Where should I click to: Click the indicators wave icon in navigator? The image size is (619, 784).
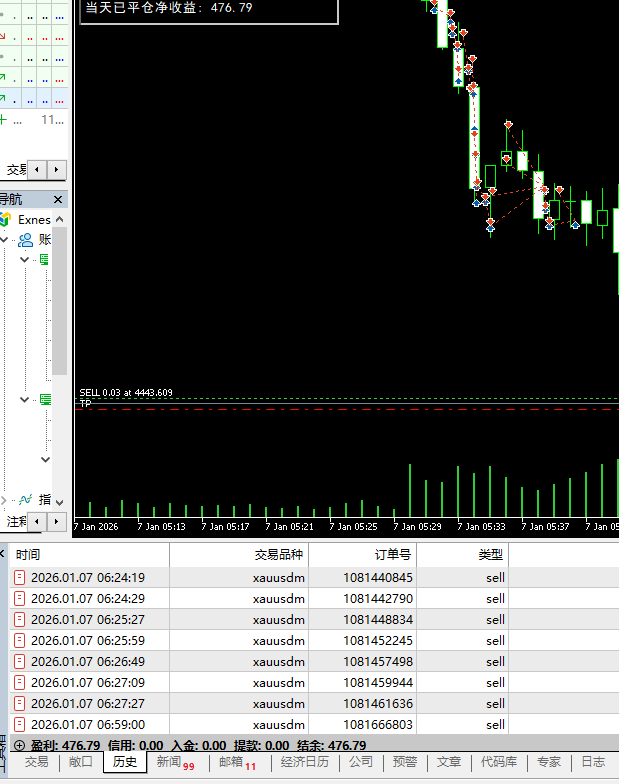tap(25, 500)
